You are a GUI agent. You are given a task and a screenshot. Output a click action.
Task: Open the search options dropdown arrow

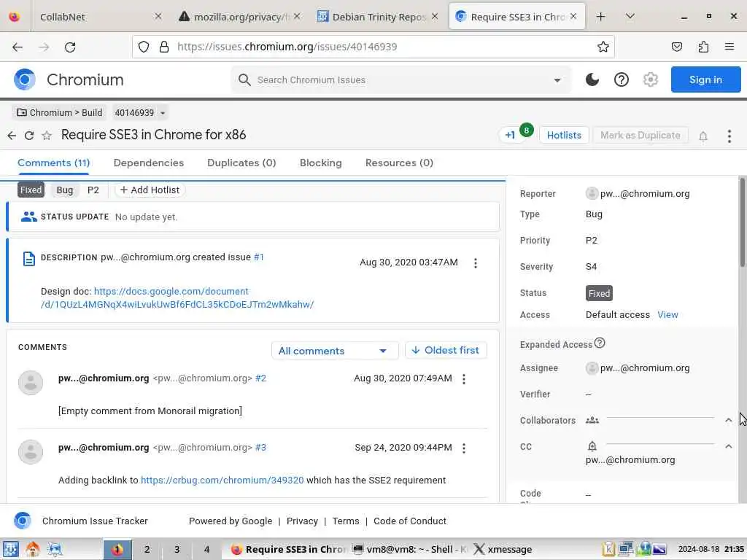click(x=557, y=80)
